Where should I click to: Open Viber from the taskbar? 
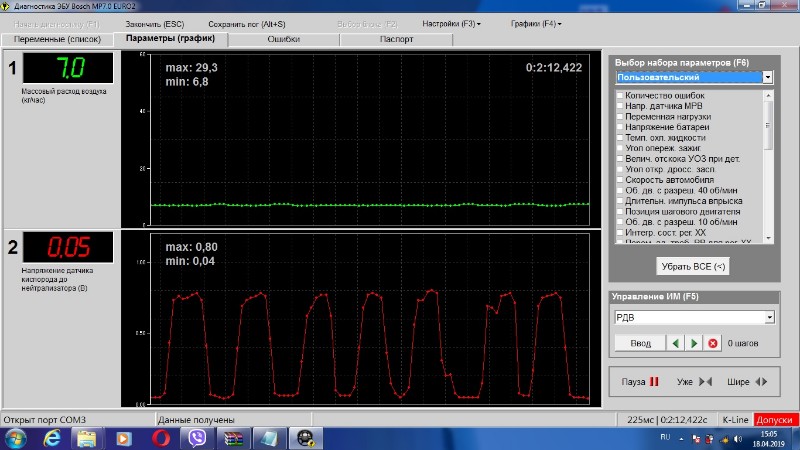point(196,438)
